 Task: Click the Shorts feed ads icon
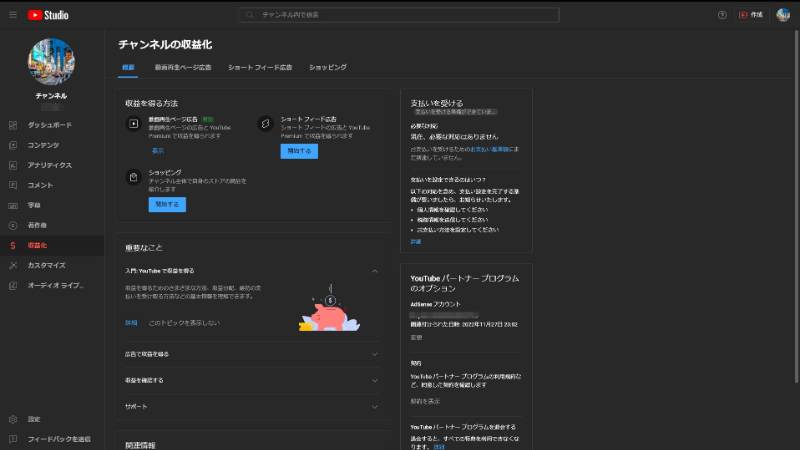click(x=265, y=123)
